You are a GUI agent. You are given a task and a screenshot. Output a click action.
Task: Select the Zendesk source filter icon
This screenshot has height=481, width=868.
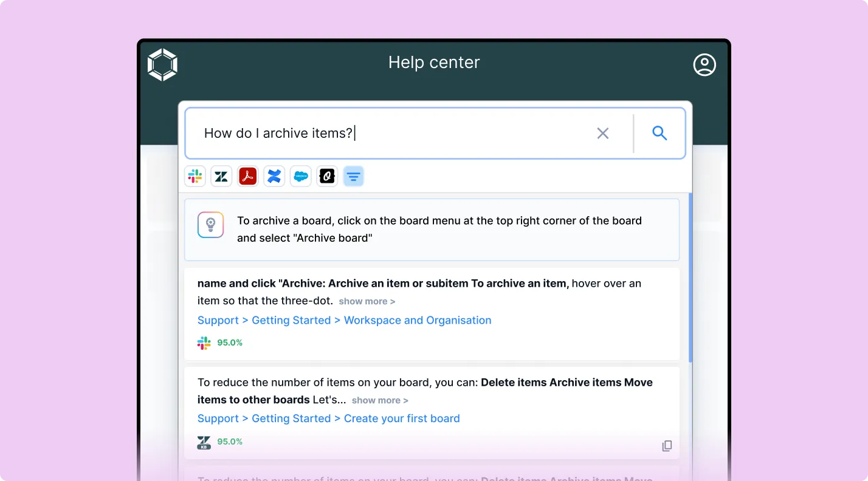point(221,176)
